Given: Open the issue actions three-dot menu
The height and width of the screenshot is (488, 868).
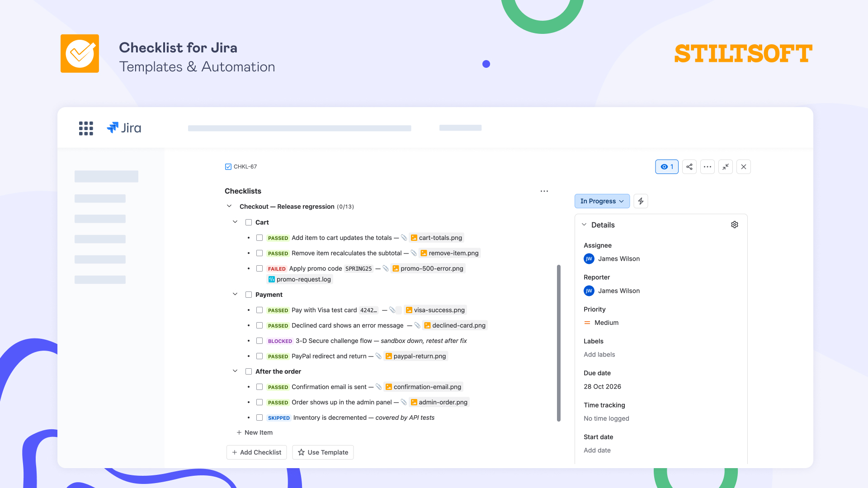Looking at the screenshot, I should [708, 167].
